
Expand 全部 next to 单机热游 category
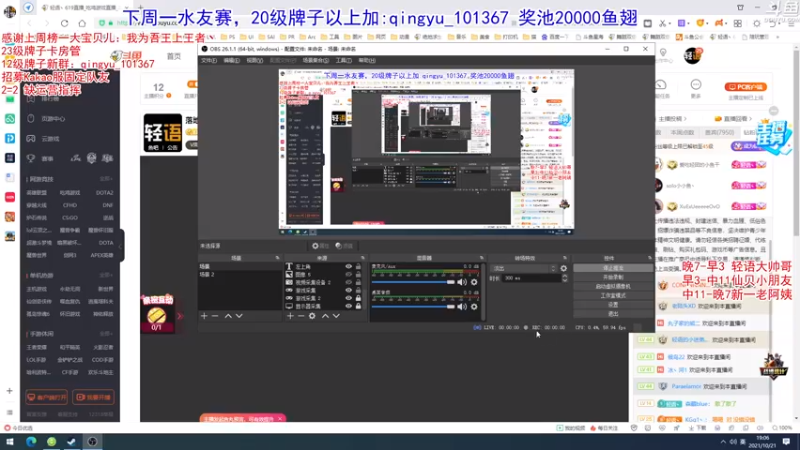(106, 276)
